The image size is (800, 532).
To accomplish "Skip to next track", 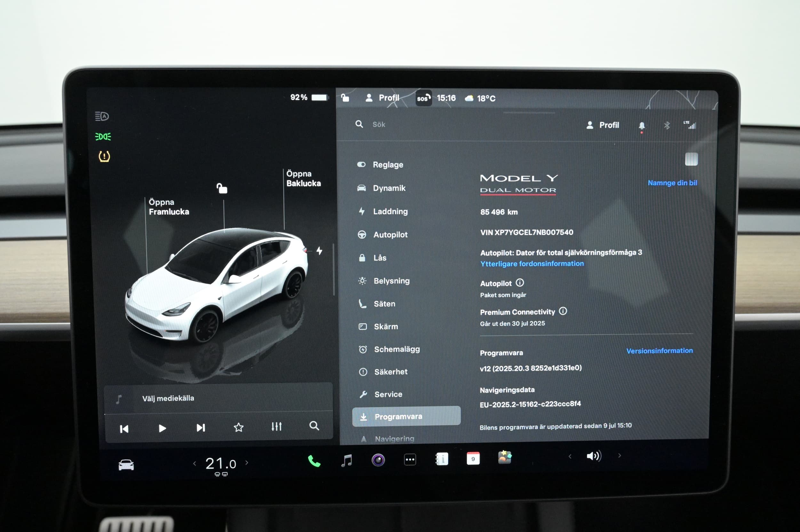I will (x=201, y=428).
